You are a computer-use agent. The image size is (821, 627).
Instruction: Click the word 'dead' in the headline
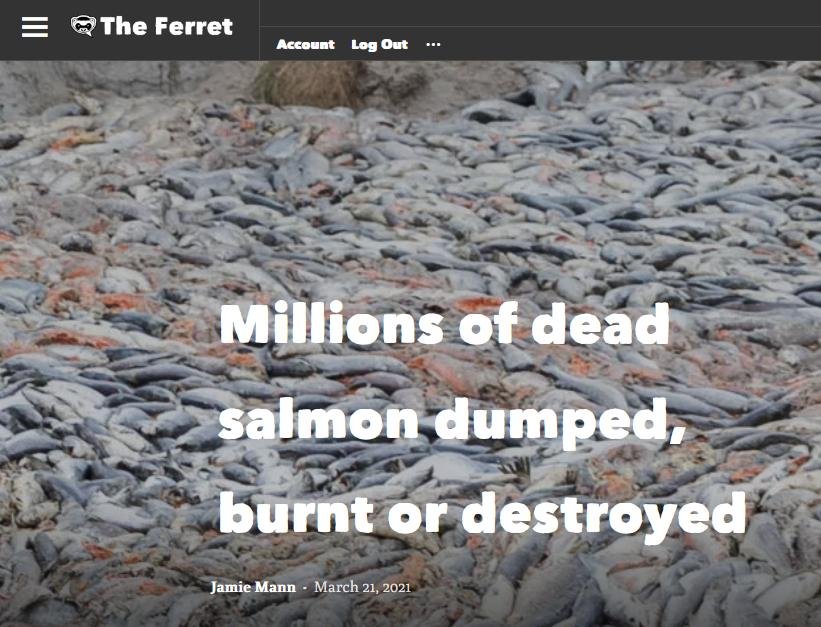[600, 324]
